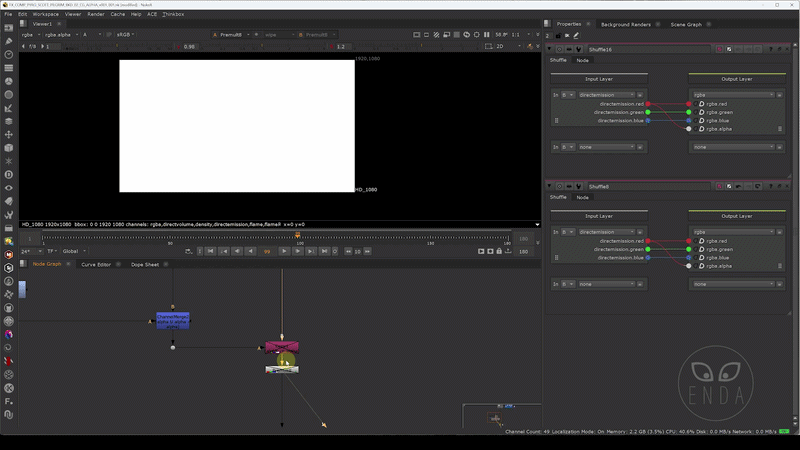The height and width of the screenshot is (450, 800).
Task: Collapse the Shuffle16 properties panel
Action: tap(549, 49)
